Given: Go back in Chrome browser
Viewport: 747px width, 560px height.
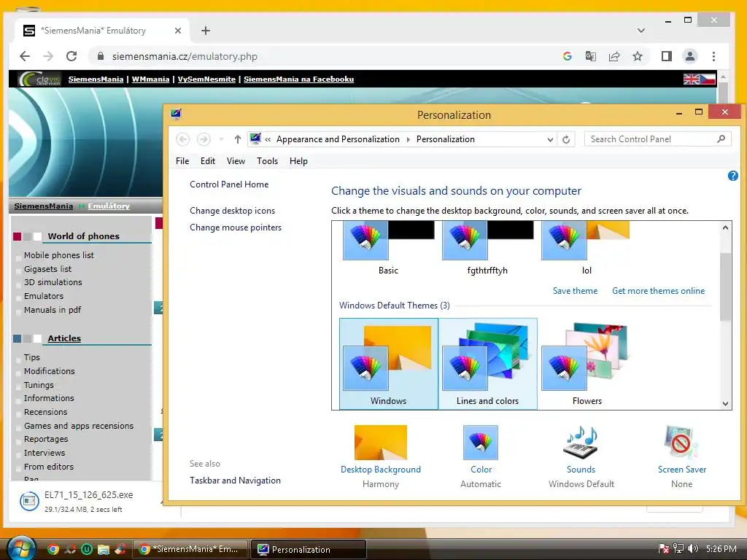Looking at the screenshot, I should (25, 56).
